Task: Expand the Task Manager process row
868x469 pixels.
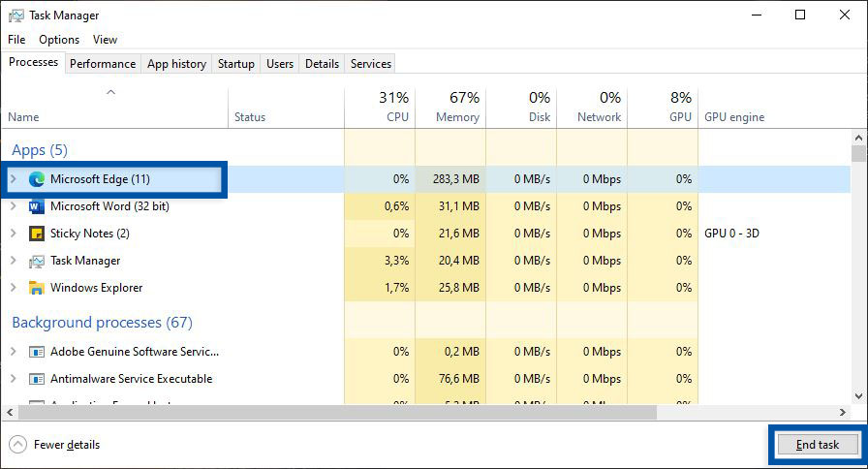Action: pos(14,261)
